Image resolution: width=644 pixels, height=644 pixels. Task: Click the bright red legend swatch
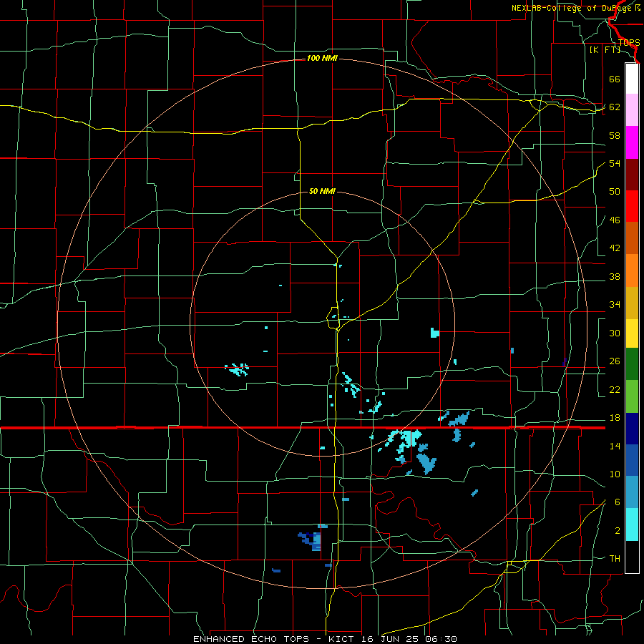632,206
